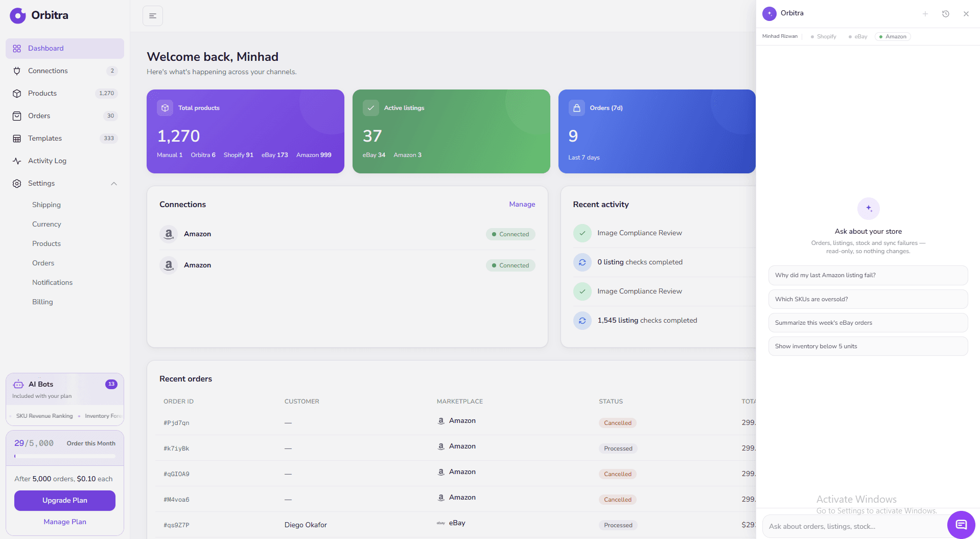Open Billing settings

tap(42, 302)
